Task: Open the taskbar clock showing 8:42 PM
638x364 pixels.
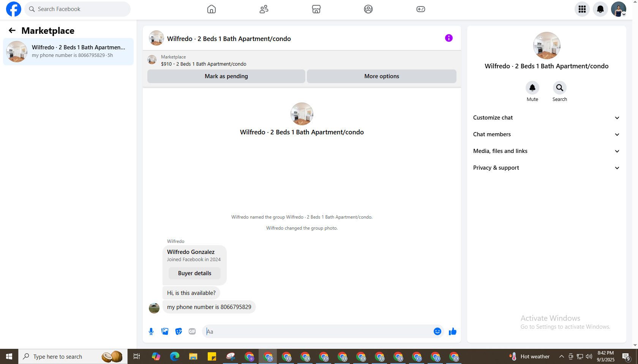Action: [x=605, y=356]
